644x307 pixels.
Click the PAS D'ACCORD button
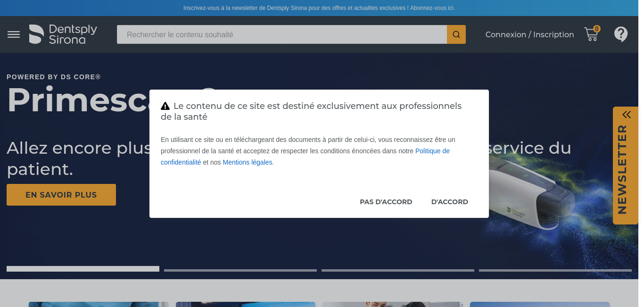[x=386, y=202]
